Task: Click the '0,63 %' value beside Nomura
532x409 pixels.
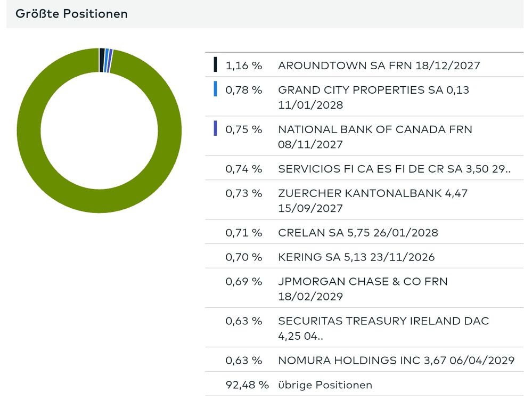Action: pyautogui.click(x=243, y=360)
